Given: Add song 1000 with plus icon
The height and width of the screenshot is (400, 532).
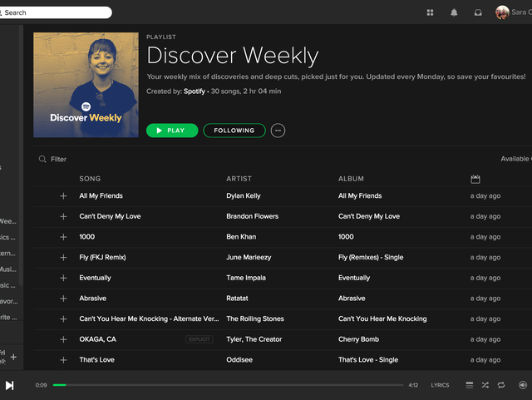Looking at the screenshot, I should 63,237.
